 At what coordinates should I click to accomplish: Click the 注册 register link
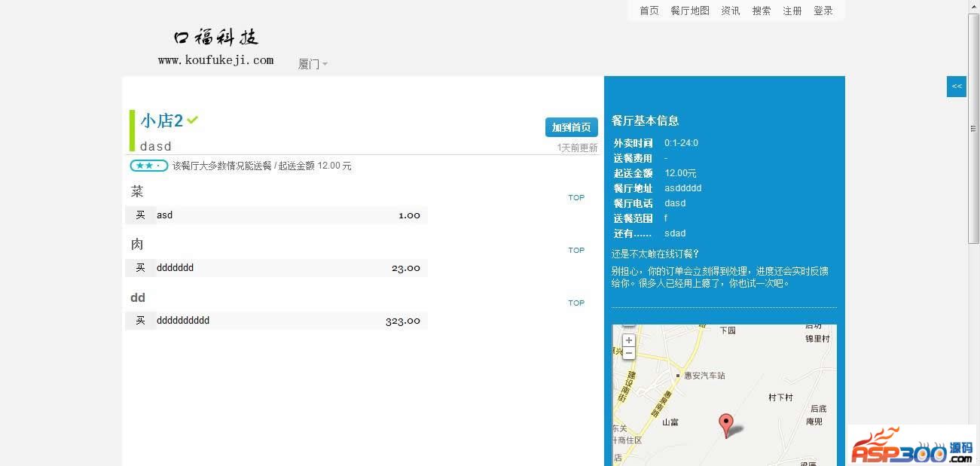(x=792, y=11)
